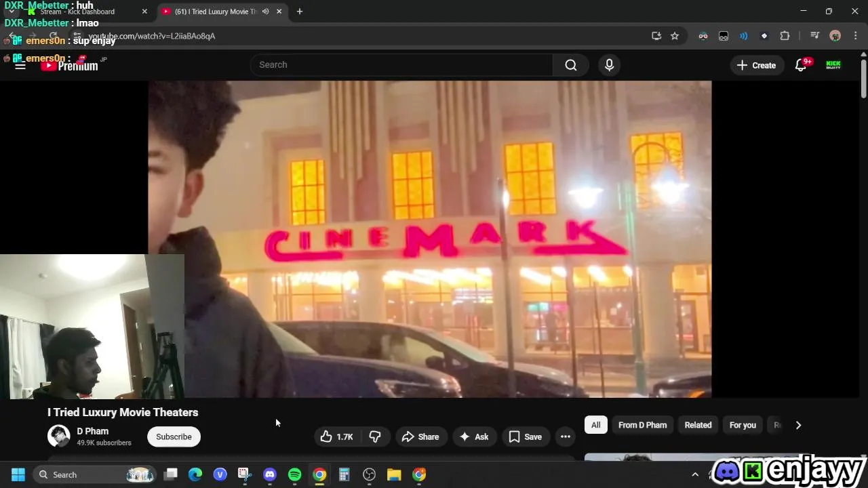Open the round blue V taskbar app

coord(220,474)
